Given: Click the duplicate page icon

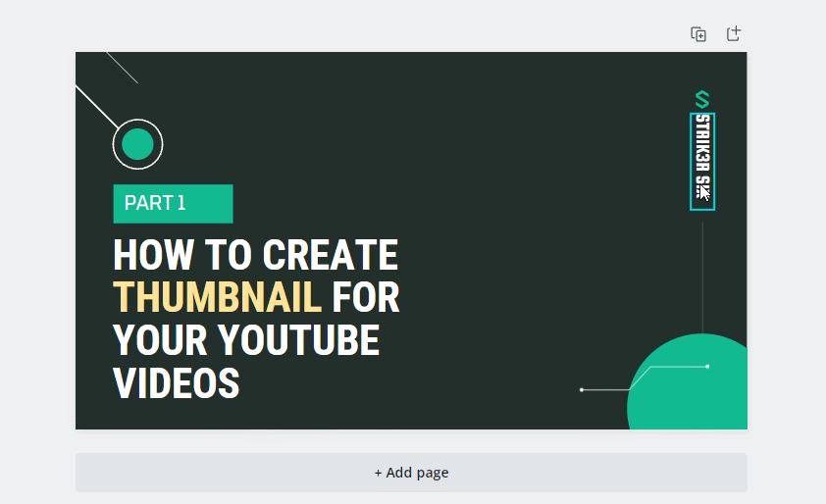Looking at the screenshot, I should coord(698,34).
